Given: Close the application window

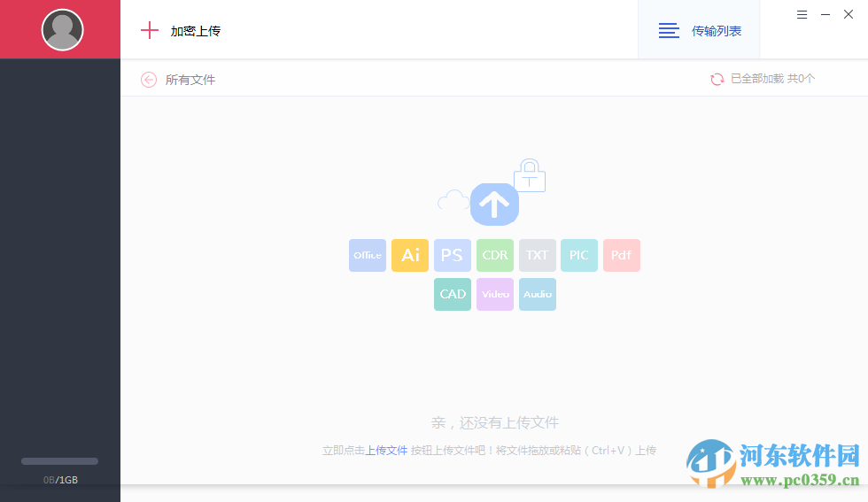Looking at the screenshot, I should (x=849, y=14).
